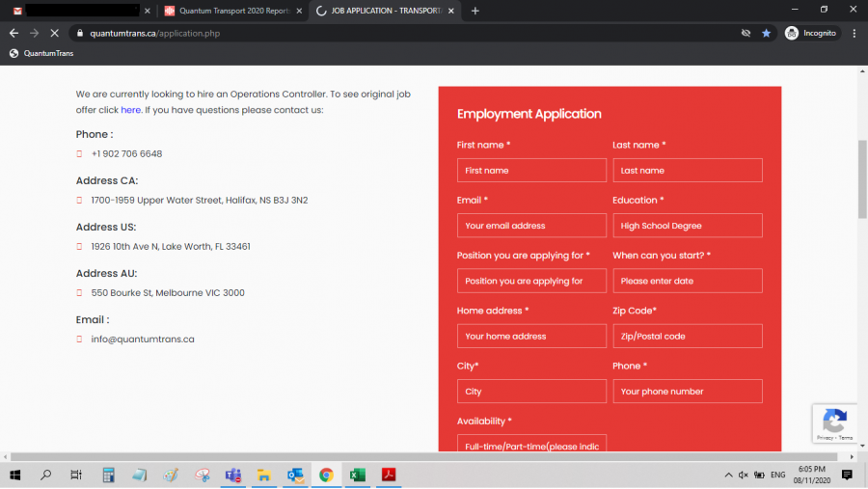
Task: Click the vertical page scrollbar thumb
Action: (x=862, y=178)
